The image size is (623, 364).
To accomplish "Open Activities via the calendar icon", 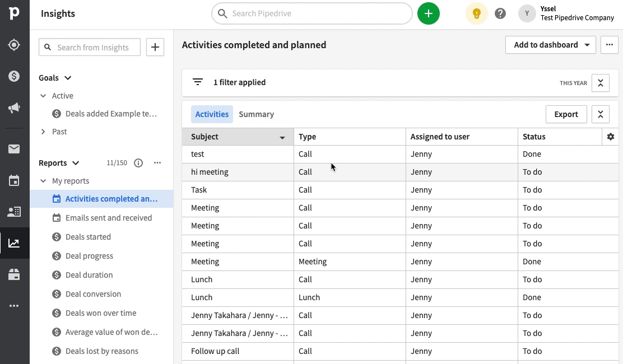I will pos(15,179).
